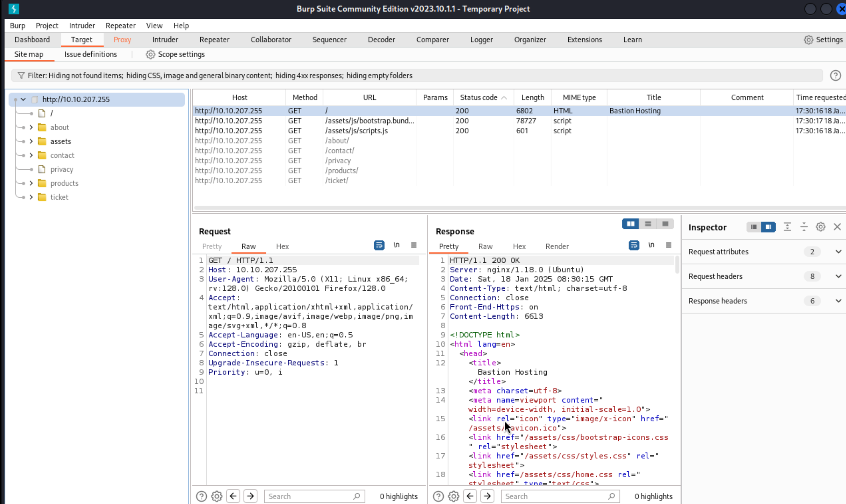Viewport: 846px width, 504px height.
Task: Open the Repeater tab
Action: click(x=214, y=40)
